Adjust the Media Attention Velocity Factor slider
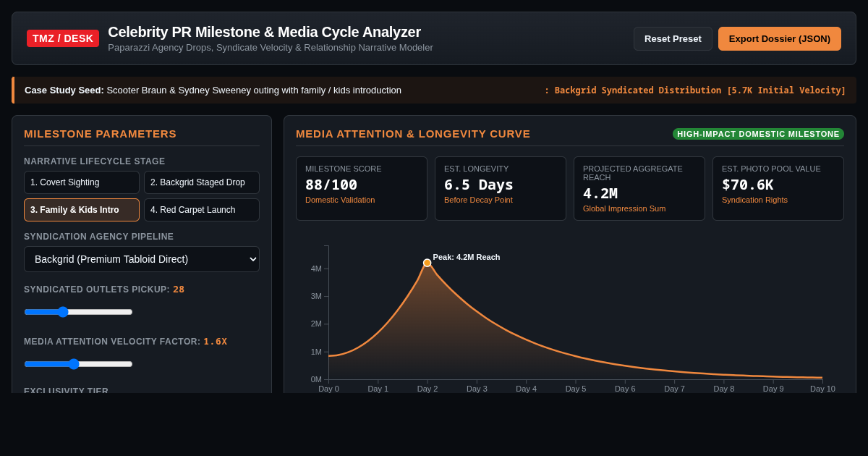Viewport: 868px width, 456px height. [78, 364]
